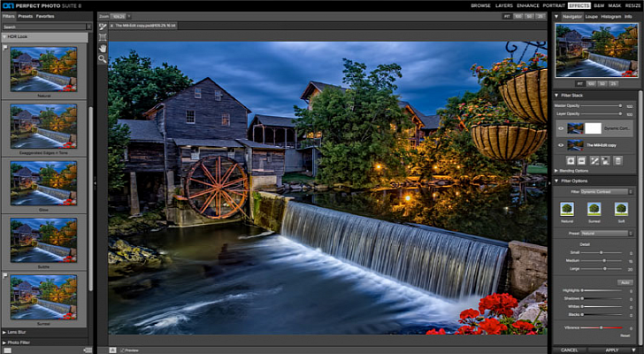This screenshot has width=644, height=354.
Task: Switch to the Loupe tab
Action: click(x=592, y=17)
